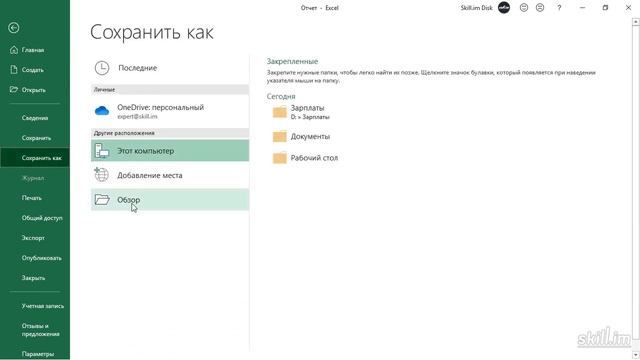Click the Зарплаты folder icon
Image resolution: width=640 pixels, height=360 pixels.
[x=280, y=111]
